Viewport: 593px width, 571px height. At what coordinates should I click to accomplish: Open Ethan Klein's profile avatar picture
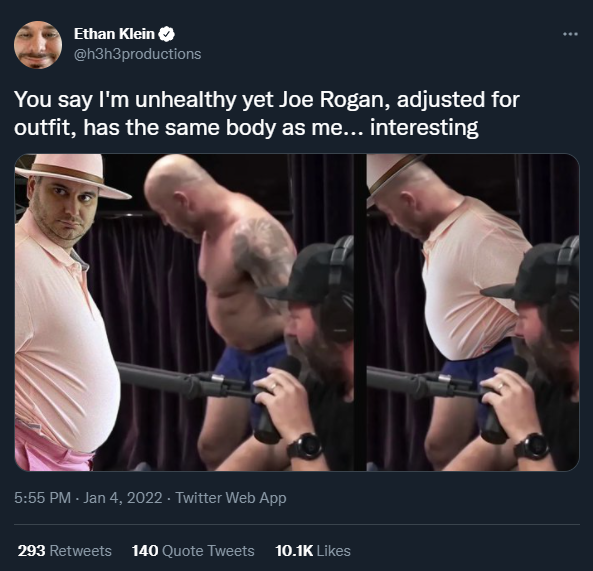(38, 45)
